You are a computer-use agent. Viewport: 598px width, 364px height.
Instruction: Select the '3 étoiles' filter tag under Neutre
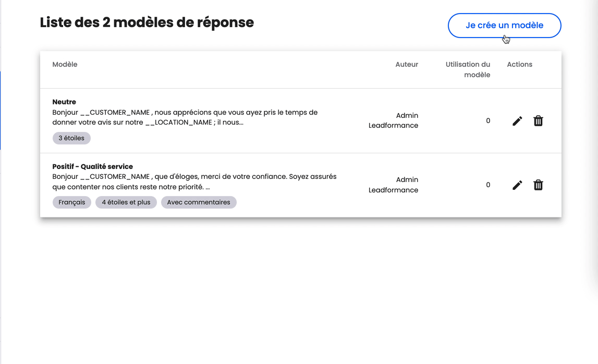click(x=71, y=138)
